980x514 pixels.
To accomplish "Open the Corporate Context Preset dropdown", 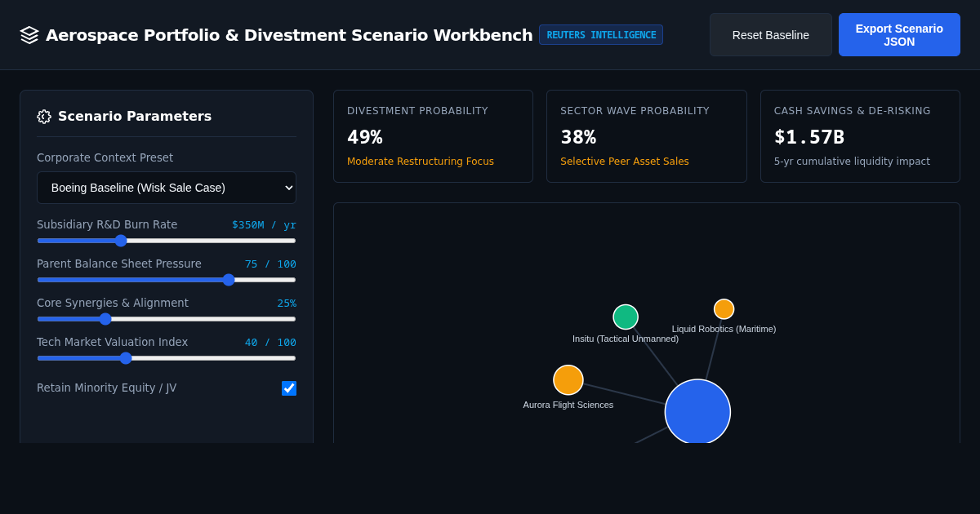I will [x=167, y=188].
